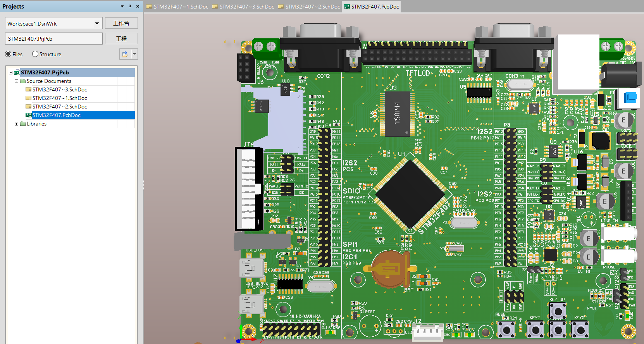Select the Structure radio button

point(35,54)
